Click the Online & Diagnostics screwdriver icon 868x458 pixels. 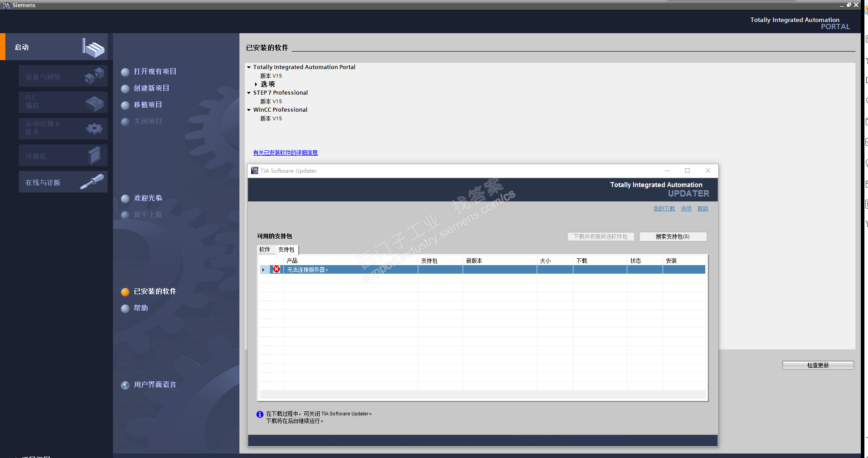point(92,182)
